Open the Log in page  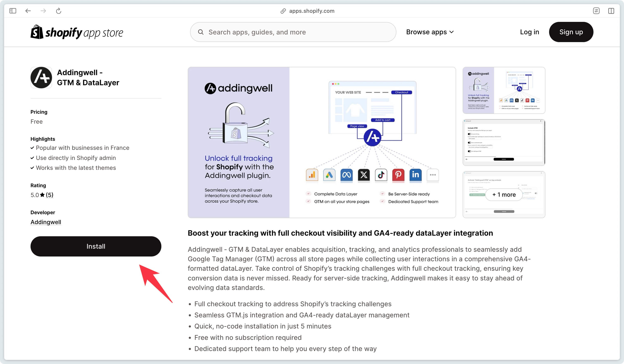click(x=529, y=32)
